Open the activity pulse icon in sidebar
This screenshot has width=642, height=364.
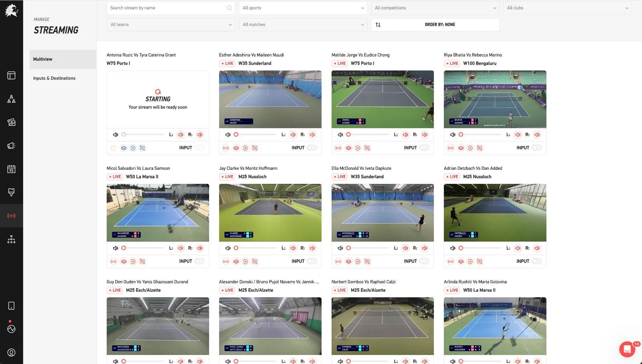[x=11, y=329]
